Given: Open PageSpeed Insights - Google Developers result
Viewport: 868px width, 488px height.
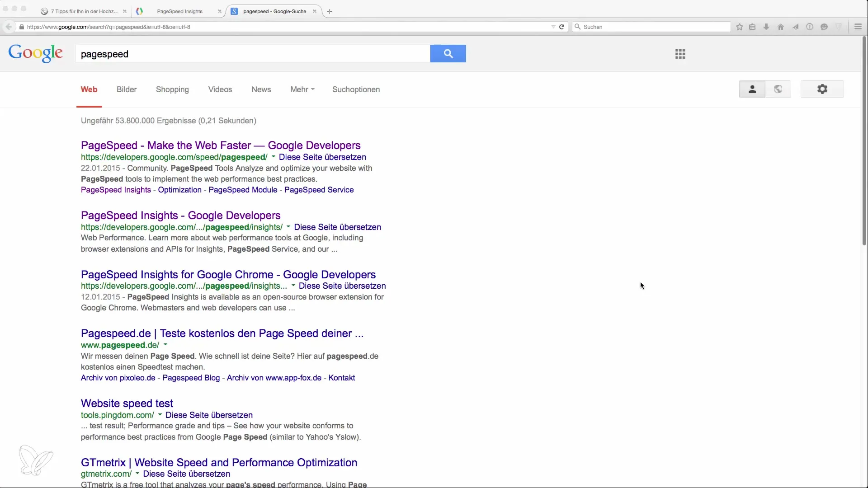Looking at the screenshot, I should click(x=181, y=216).
